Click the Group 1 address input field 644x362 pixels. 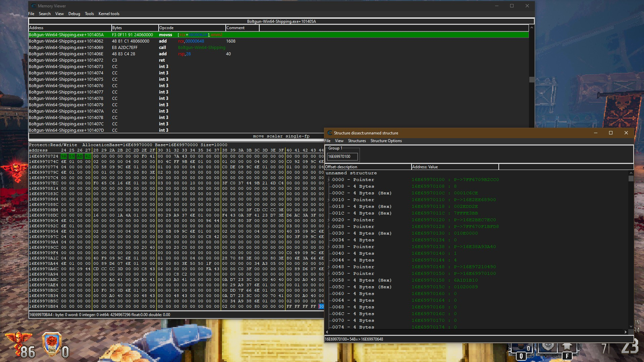(x=342, y=157)
